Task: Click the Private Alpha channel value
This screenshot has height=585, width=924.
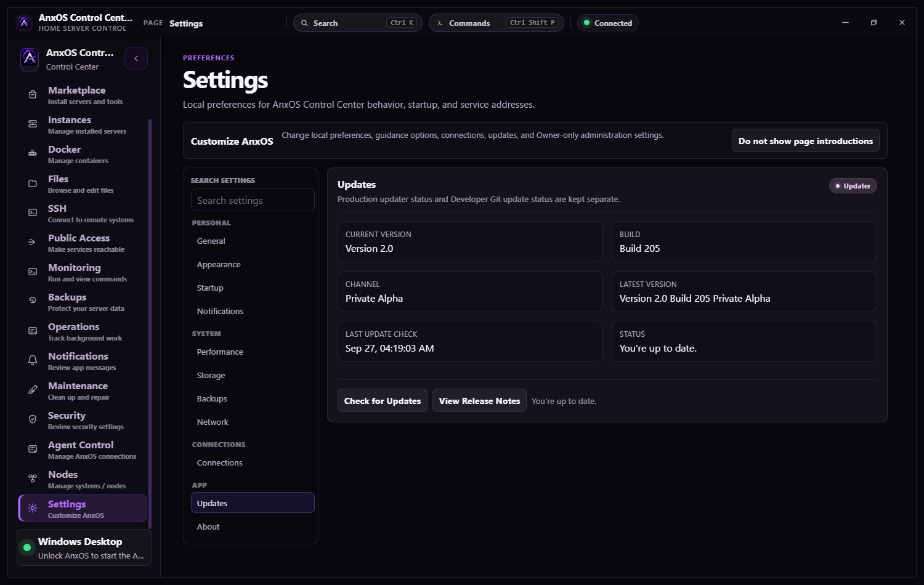Action: pos(374,299)
